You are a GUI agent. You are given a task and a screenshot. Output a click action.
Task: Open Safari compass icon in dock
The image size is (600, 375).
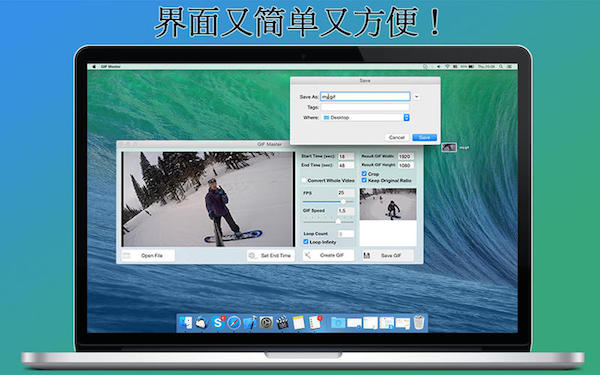(234, 323)
